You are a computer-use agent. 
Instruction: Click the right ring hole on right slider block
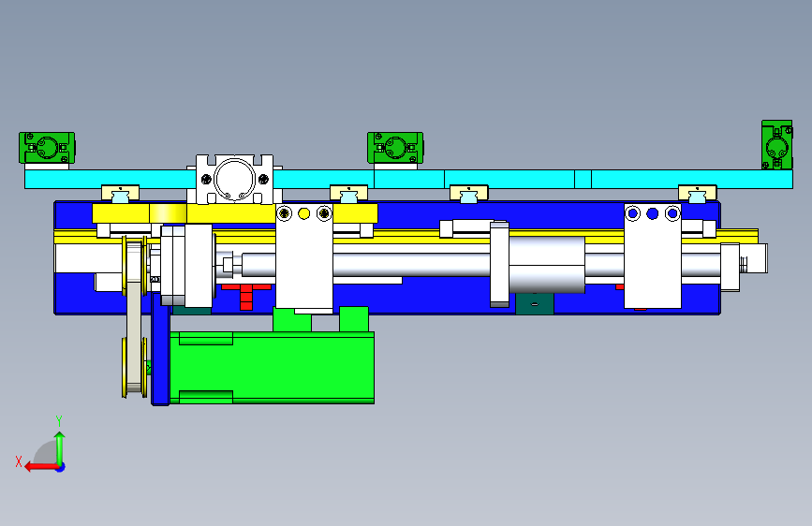672,213
